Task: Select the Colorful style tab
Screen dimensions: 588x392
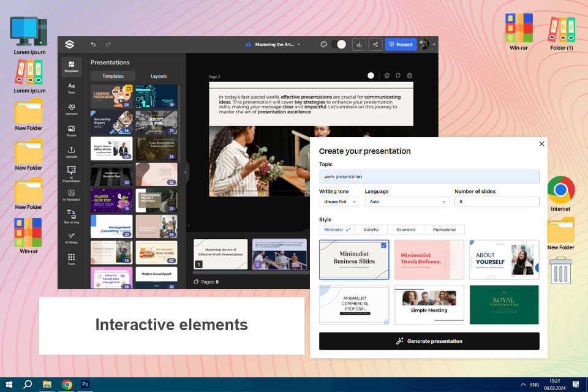Action: click(371, 230)
